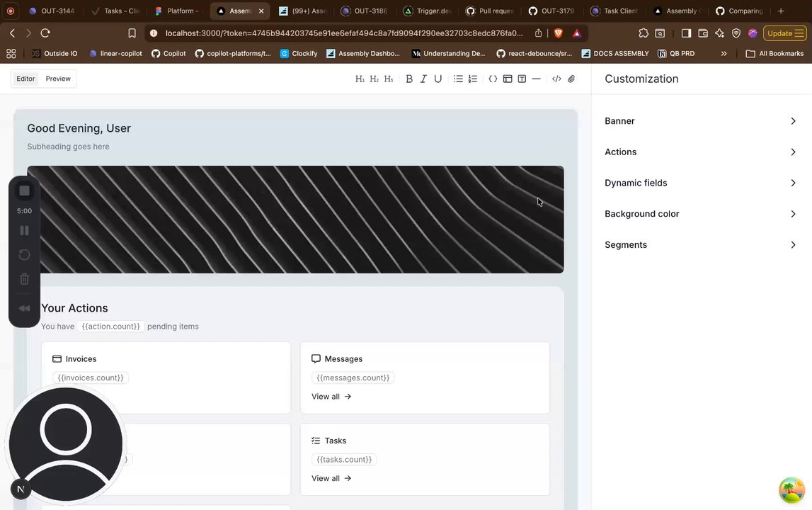The width and height of the screenshot is (812, 510).
Task: Bookmark this page in address bar
Action: [132, 33]
